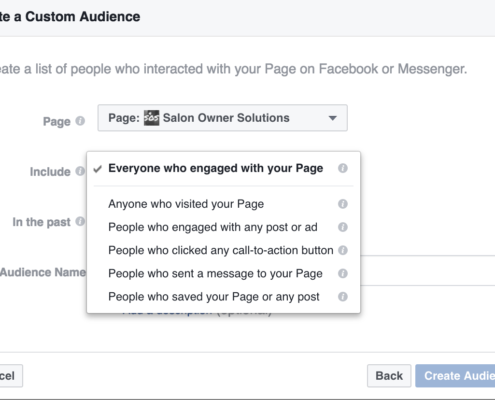This screenshot has height=400, width=495.
Task: Open info for saved your Page or any post
Action: click(x=343, y=297)
